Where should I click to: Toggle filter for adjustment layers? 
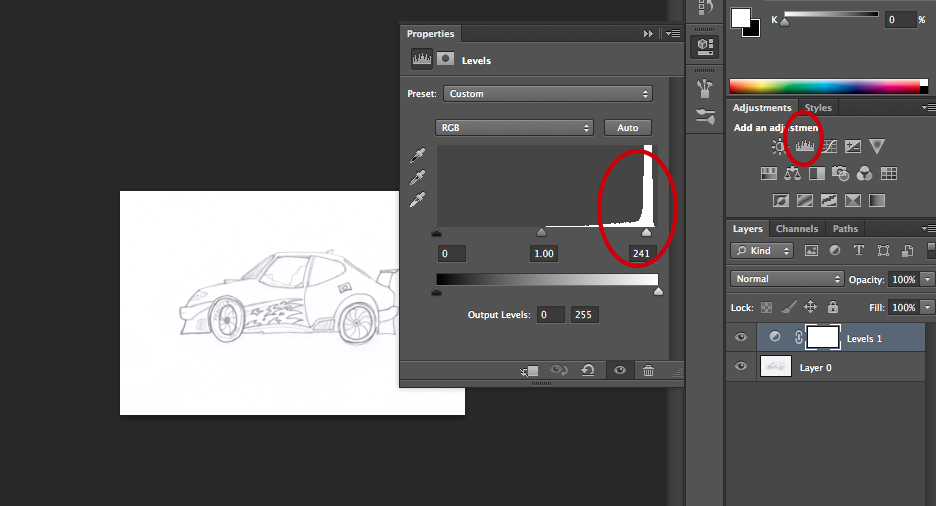click(835, 251)
